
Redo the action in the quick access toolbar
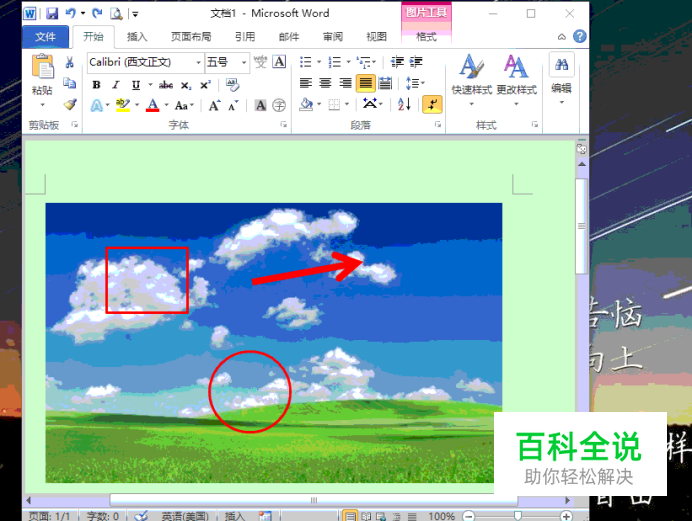(97, 14)
